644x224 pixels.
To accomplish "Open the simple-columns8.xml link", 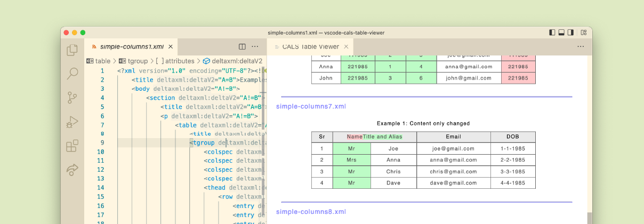I will [x=311, y=212].
